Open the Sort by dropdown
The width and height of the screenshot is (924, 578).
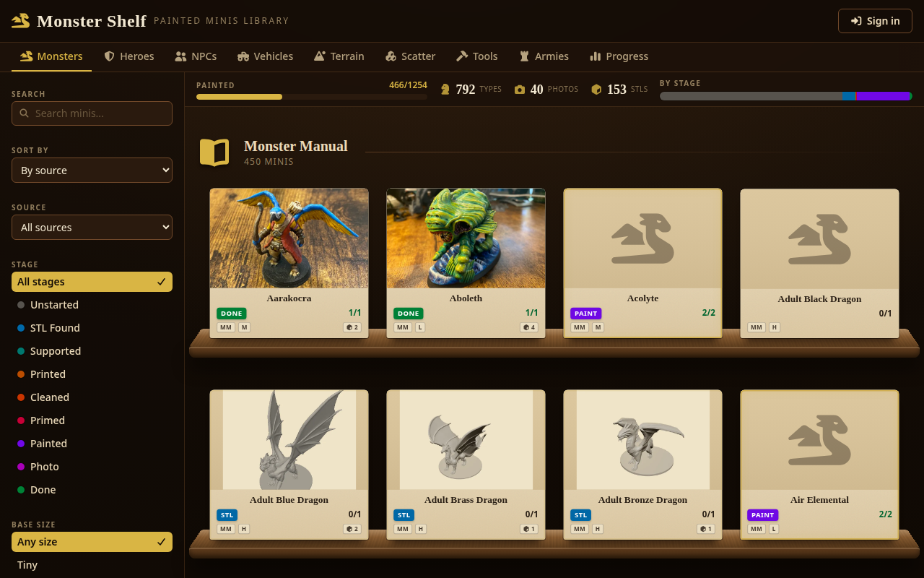coord(92,171)
